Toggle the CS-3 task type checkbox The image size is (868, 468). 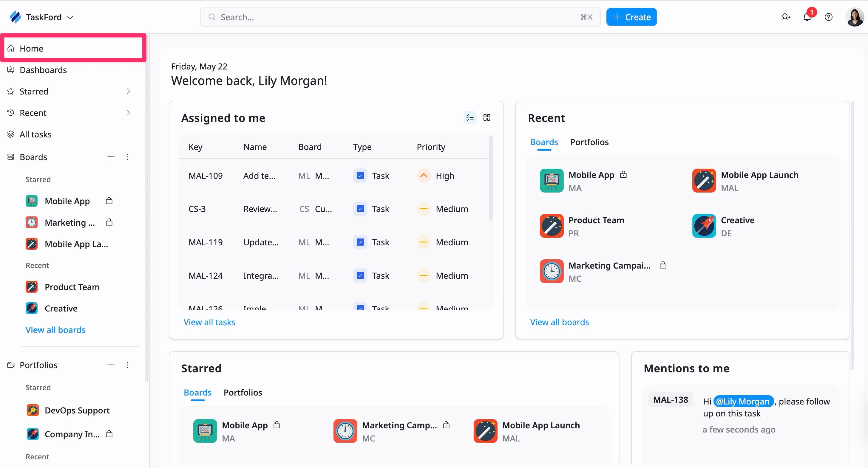coord(360,209)
